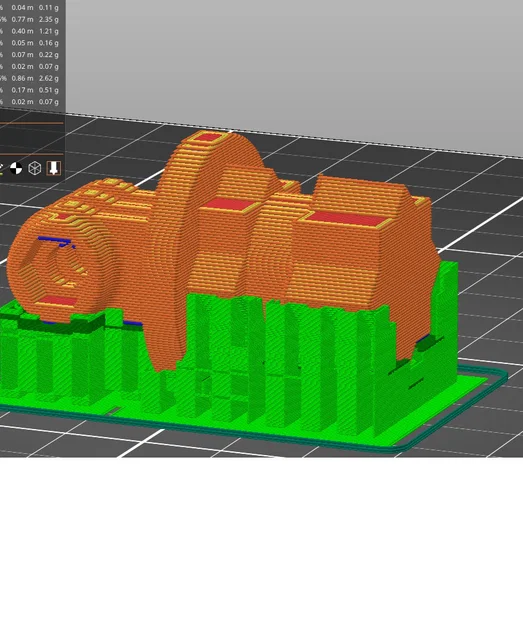523x625 pixels.
Task: Select the '0.40 m' filament length value
Action: point(22,31)
